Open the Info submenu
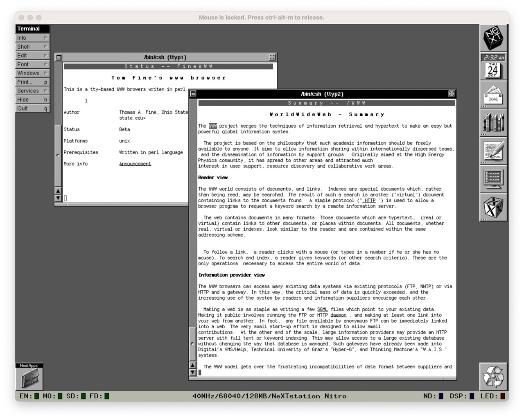524x420 pixels. [32, 38]
